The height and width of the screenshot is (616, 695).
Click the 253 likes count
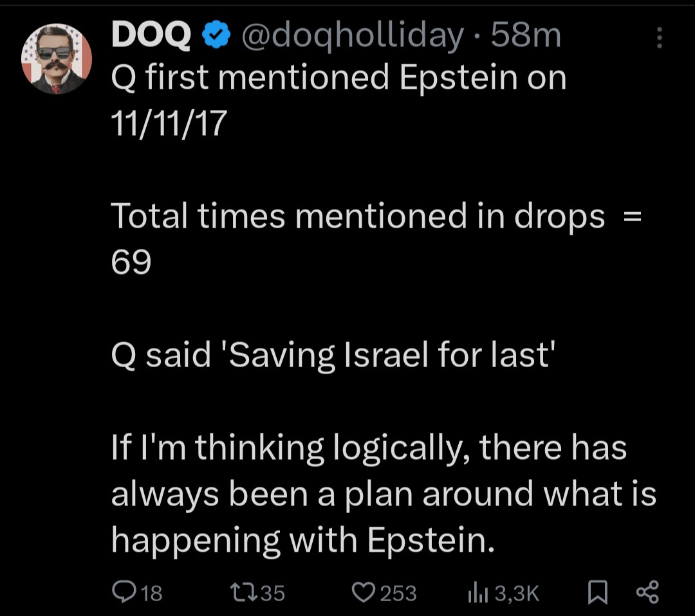click(398, 592)
